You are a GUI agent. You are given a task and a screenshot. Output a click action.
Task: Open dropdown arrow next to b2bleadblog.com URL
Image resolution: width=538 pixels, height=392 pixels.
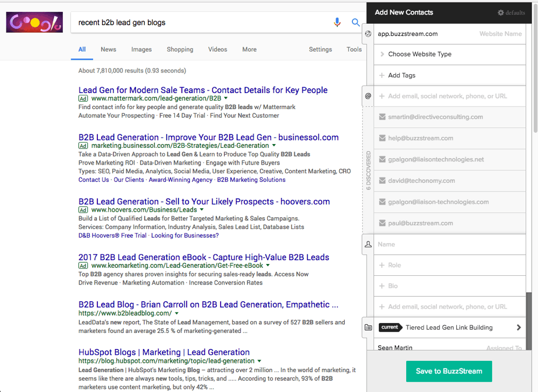coord(176,313)
